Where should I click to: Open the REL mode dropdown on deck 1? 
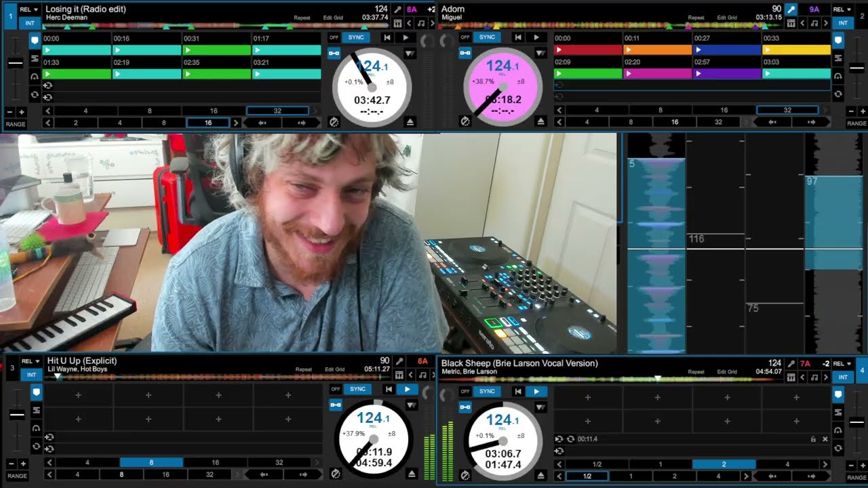(x=28, y=9)
